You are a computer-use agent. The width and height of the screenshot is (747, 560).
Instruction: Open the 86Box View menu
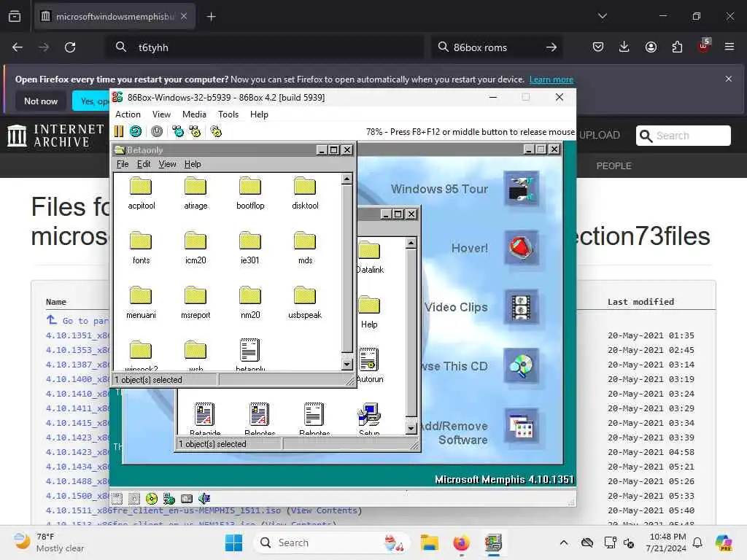click(x=161, y=114)
